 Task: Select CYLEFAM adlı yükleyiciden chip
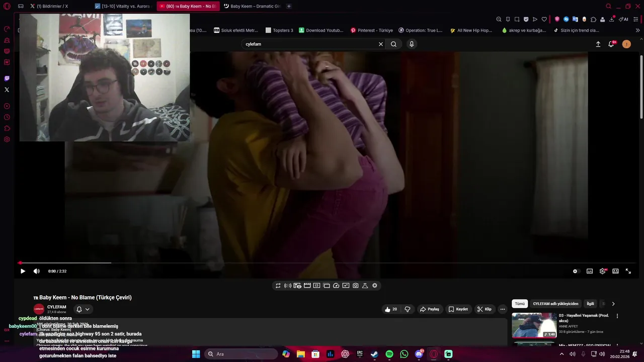pyautogui.click(x=555, y=304)
